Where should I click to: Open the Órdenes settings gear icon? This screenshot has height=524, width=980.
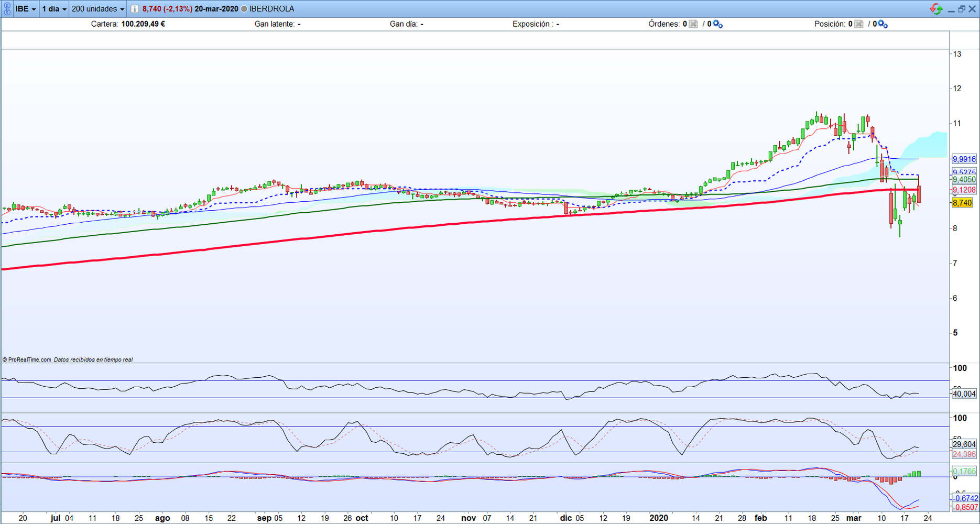717,24
